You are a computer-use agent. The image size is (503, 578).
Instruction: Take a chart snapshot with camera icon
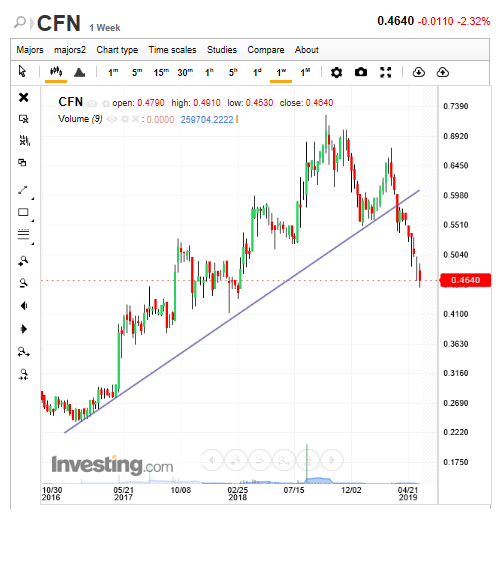click(361, 72)
